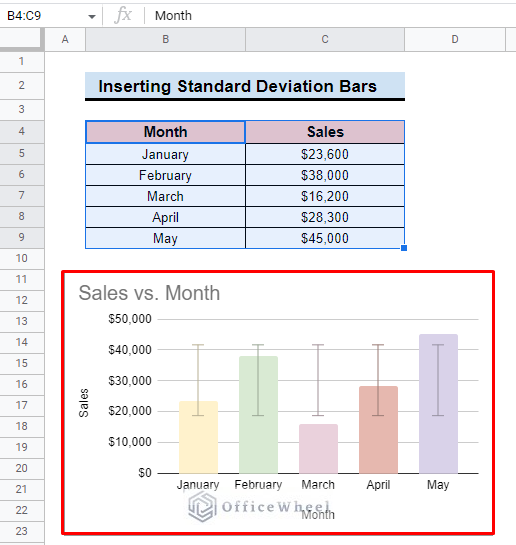
Task: Select column B header
Action: tap(165, 39)
